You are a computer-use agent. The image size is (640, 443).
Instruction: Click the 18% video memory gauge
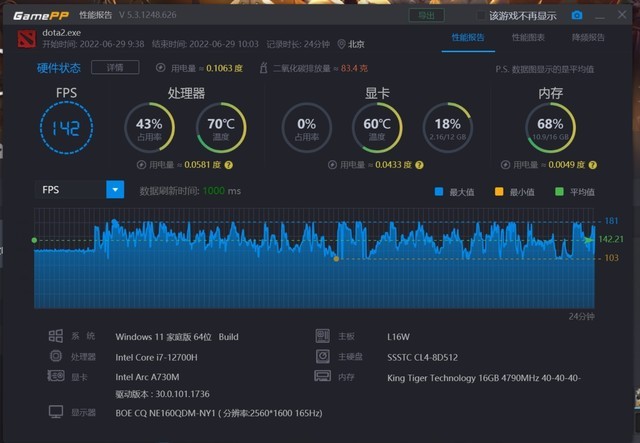(x=448, y=128)
